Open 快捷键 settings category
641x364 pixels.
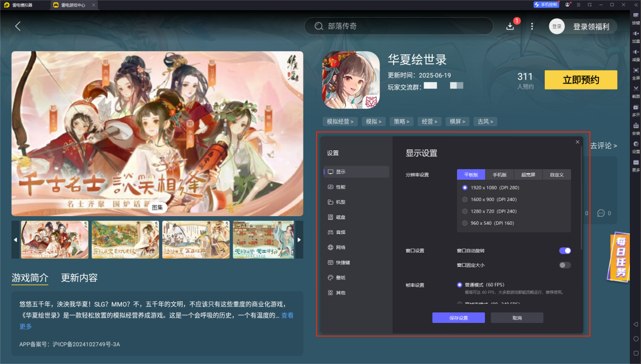(x=357, y=263)
